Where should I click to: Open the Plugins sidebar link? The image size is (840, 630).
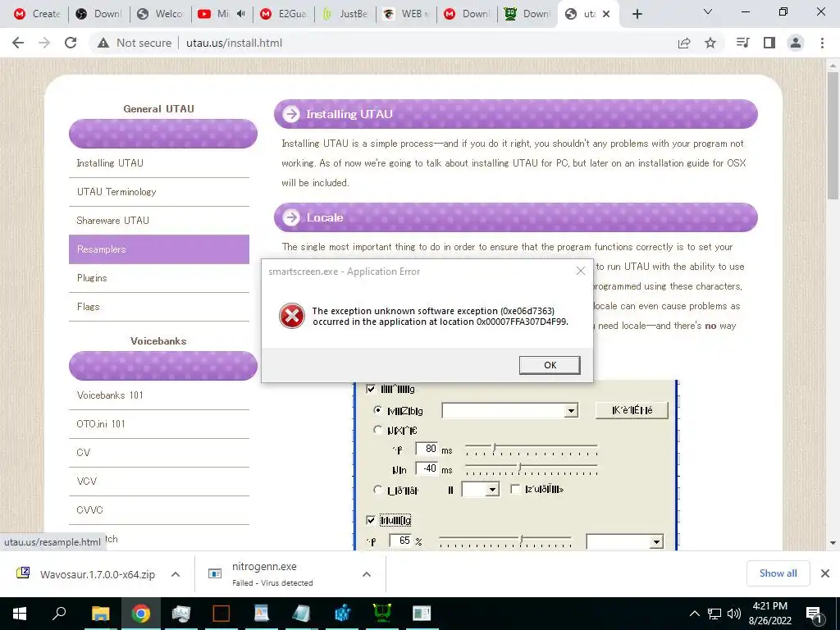159,278
